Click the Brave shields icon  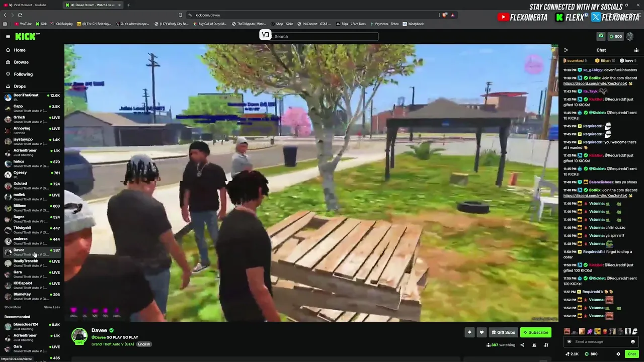tap(445, 15)
